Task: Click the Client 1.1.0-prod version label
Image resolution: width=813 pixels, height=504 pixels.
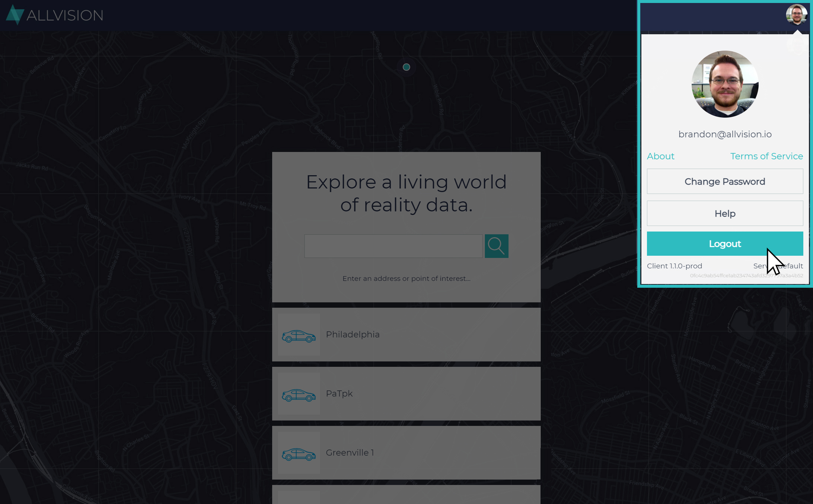Action: pos(674,266)
